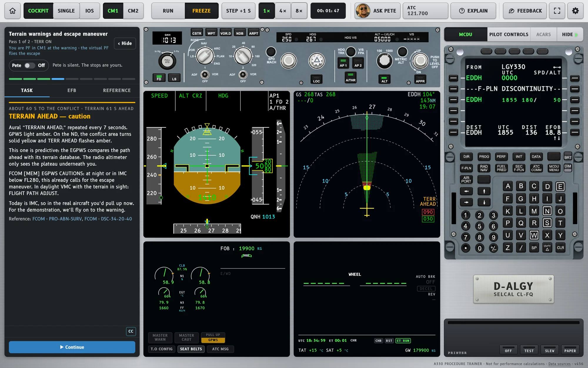Switch to the EFB tab

[72, 90]
